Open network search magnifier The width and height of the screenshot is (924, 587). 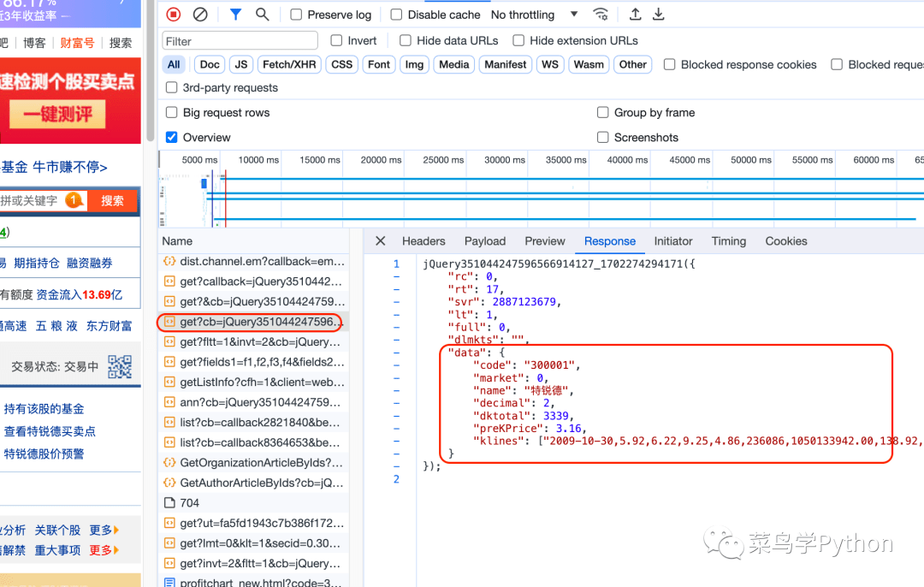pyautogui.click(x=263, y=15)
